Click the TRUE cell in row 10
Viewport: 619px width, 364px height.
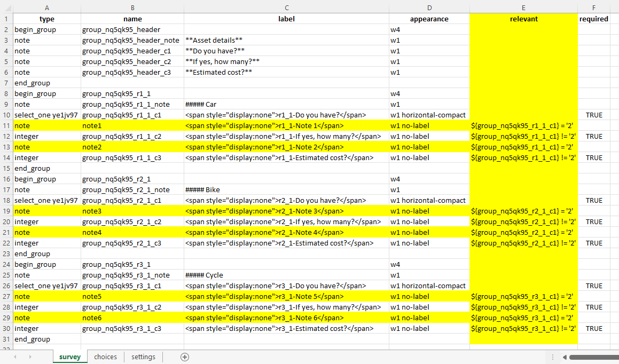click(x=593, y=115)
